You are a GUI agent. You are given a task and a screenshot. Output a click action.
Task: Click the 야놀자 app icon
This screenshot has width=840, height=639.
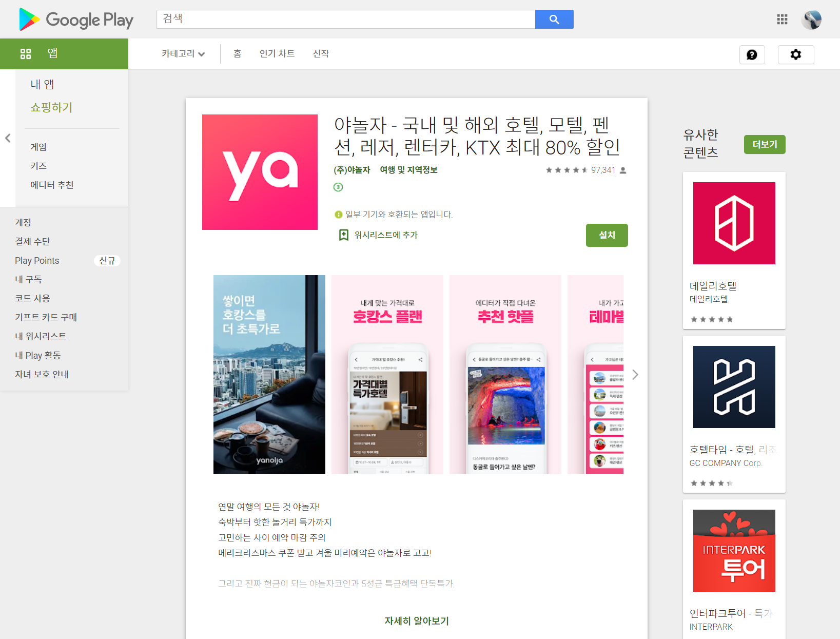(x=260, y=172)
